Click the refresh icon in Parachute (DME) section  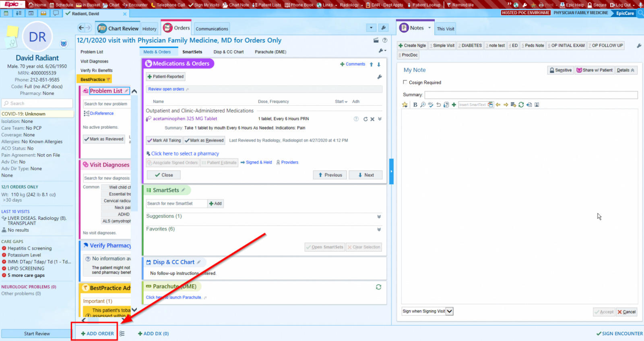[x=378, y=287]
